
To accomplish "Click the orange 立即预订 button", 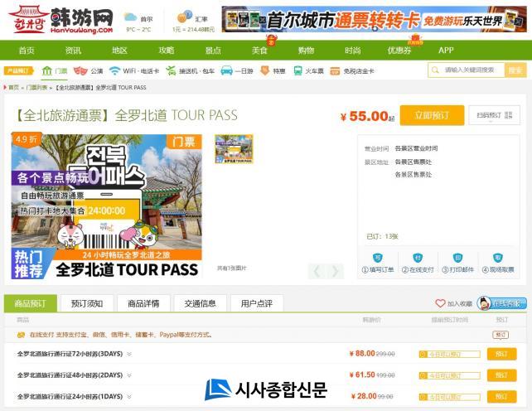I will (431, 116).
